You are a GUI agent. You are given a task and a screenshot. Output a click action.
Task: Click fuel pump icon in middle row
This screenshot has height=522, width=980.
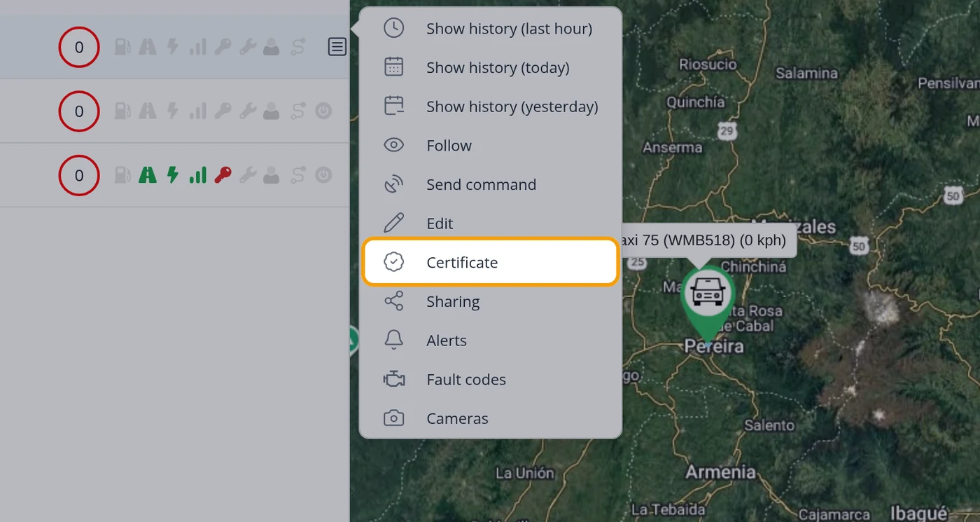pos(122,111)
